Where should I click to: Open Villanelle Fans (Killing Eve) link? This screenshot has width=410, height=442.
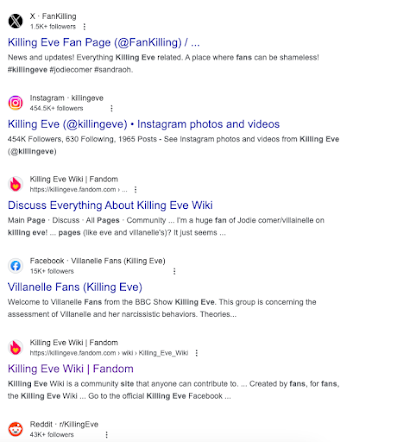click(x=75, y=287)
